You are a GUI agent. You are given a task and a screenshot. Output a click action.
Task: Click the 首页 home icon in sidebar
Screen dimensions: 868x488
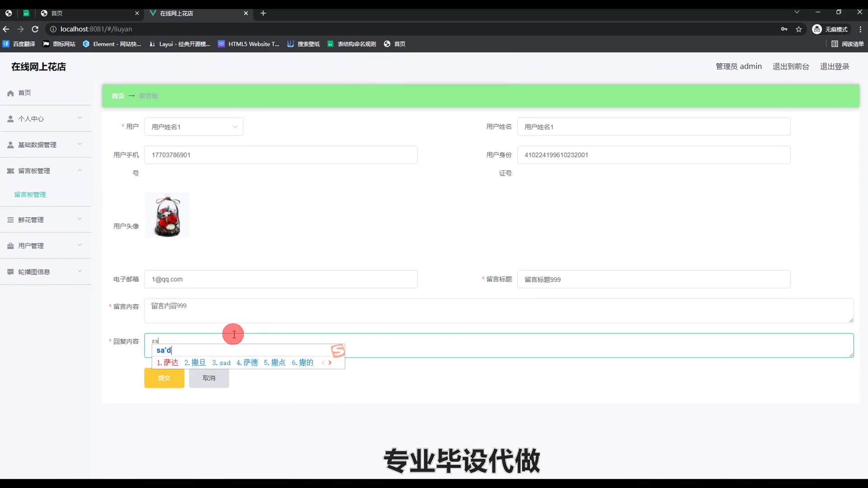[x=10, y=93]
